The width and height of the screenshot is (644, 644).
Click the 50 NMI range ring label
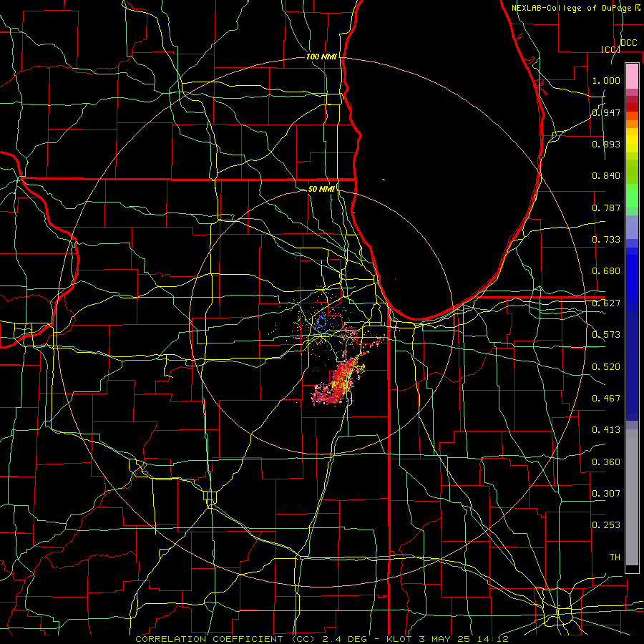tap(321, 189)
